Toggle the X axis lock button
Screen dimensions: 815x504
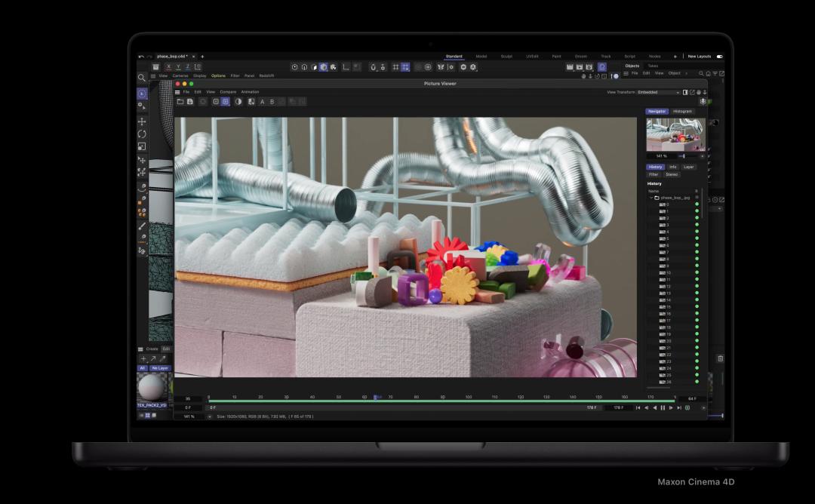tap(168, 67)
